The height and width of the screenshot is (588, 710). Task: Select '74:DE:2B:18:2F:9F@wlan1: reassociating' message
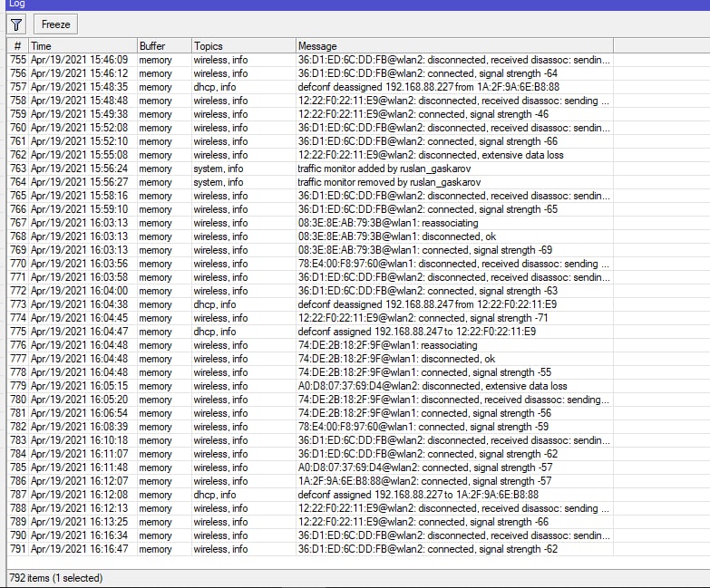pyautogui.click(x=387, y=345)
